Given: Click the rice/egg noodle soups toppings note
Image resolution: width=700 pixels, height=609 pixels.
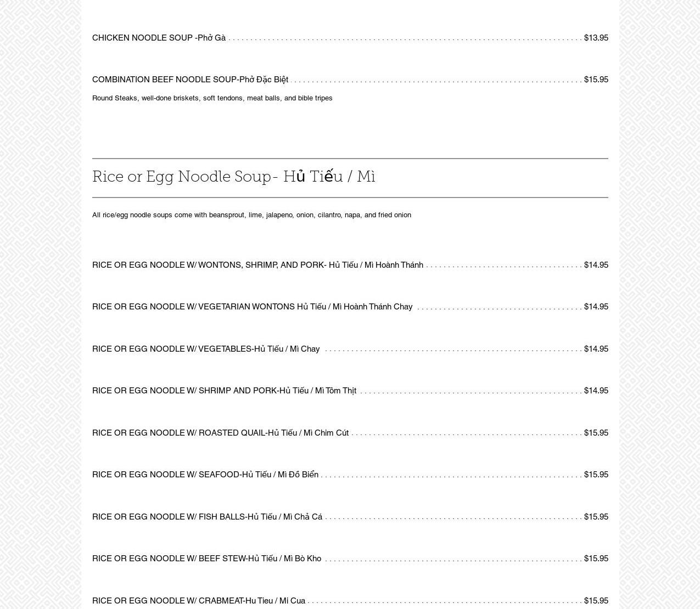Looking at the screenshot, I should coord(251,215).
